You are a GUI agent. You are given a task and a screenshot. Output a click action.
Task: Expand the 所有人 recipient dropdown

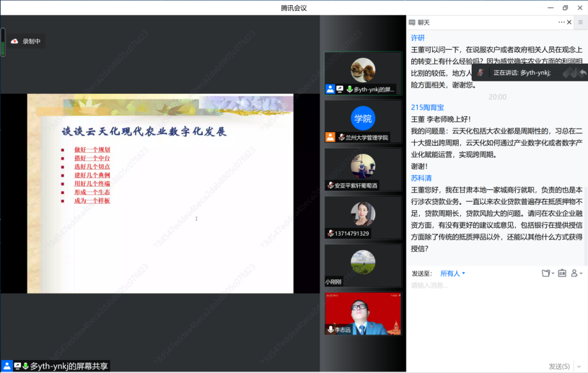coord(452,274)
